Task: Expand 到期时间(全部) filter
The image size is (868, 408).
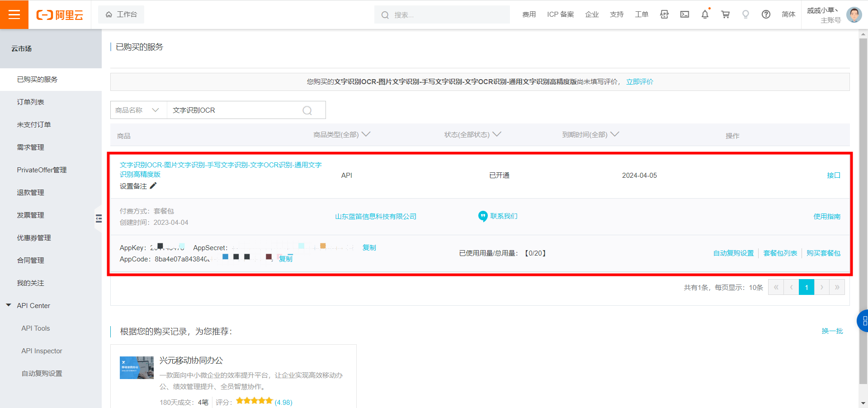Action: pos(590,134)
